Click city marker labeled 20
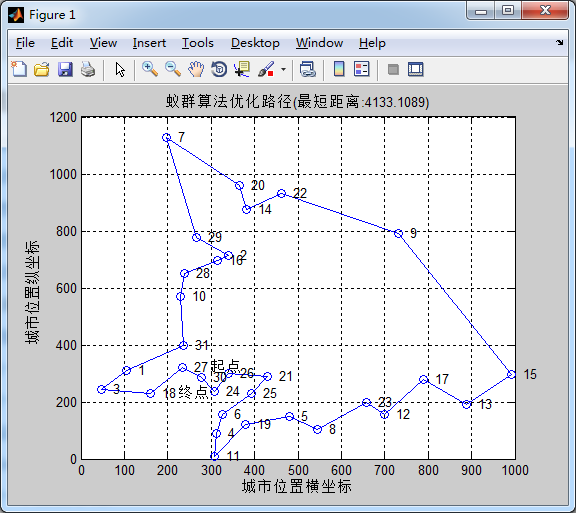 pyautogui.click(x=239, y=185)
